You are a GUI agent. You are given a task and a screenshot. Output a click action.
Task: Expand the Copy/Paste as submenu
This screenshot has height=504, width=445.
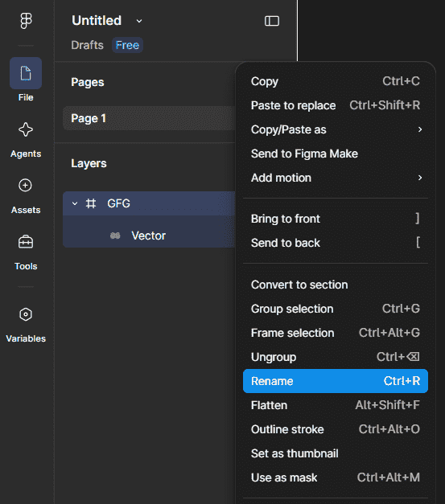tap(336, 129)
